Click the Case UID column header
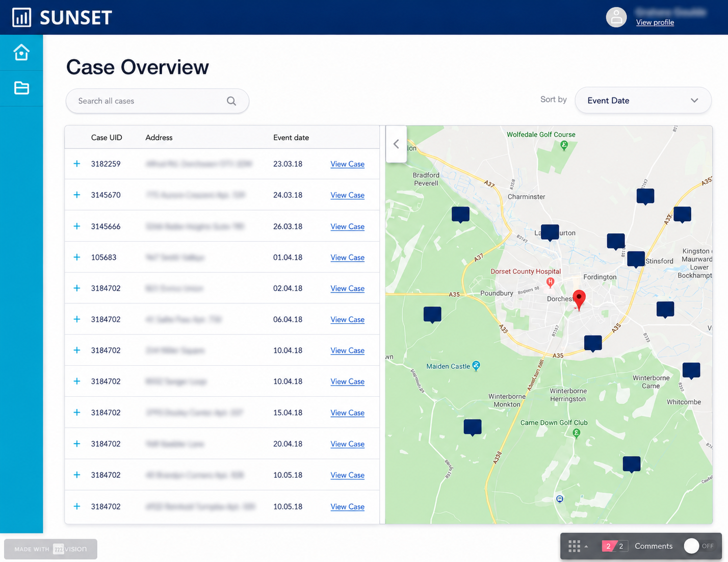Image resolution: width=728 pixels, height=562 pixels. [107, 138]
